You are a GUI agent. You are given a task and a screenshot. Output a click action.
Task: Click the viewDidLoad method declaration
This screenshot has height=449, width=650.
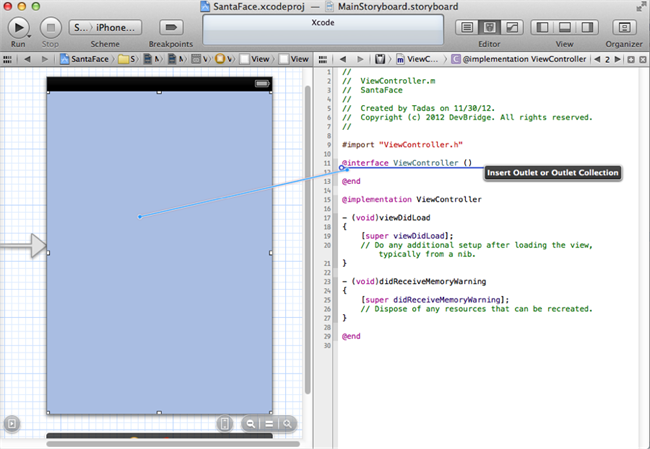(386, 218)
